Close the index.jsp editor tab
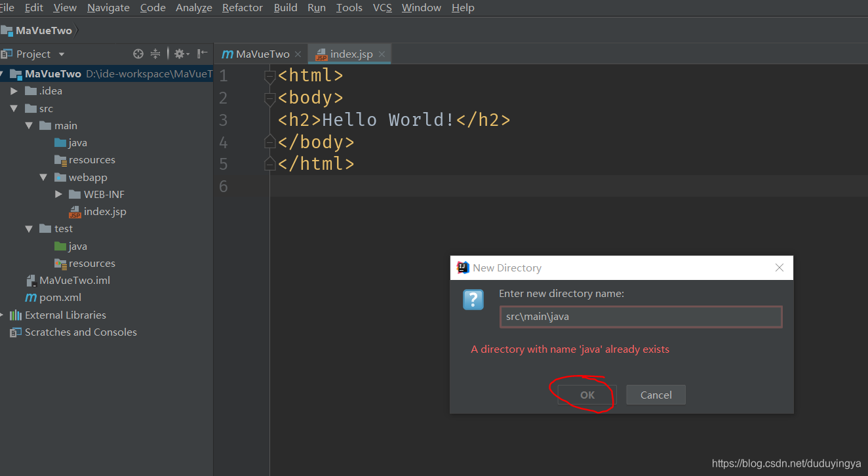The height and width of the screenshot is (476, 868). [x=382, y=54]
